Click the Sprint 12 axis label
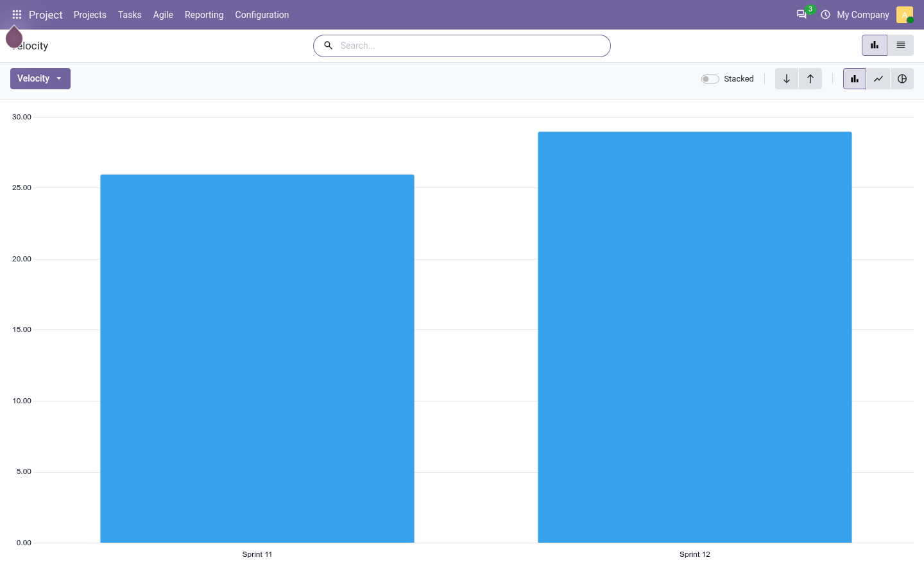This screenshot has width=924, height=578. click(x=695, y=554)
